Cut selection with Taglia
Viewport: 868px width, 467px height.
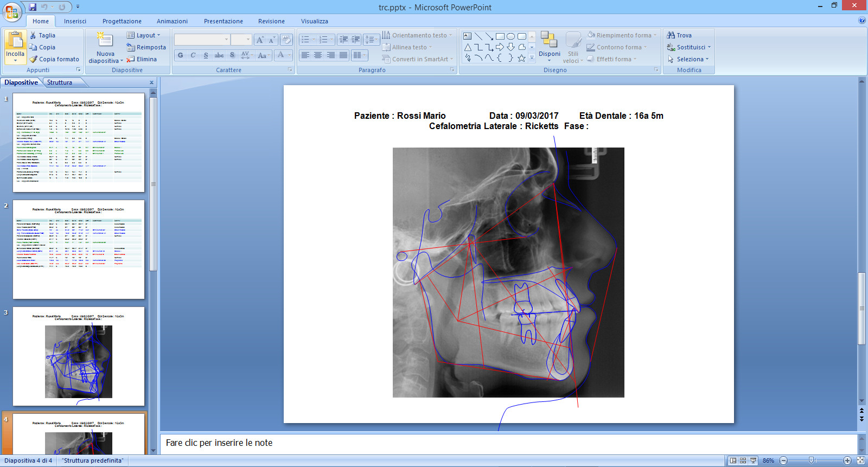pos(42,35)
